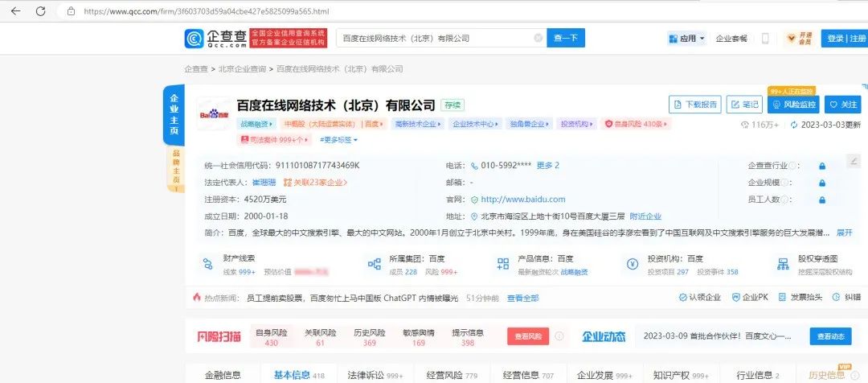Reload the page with the refresh icon
This screenshot has width=868, height=383.
click(x=40, y=11)
